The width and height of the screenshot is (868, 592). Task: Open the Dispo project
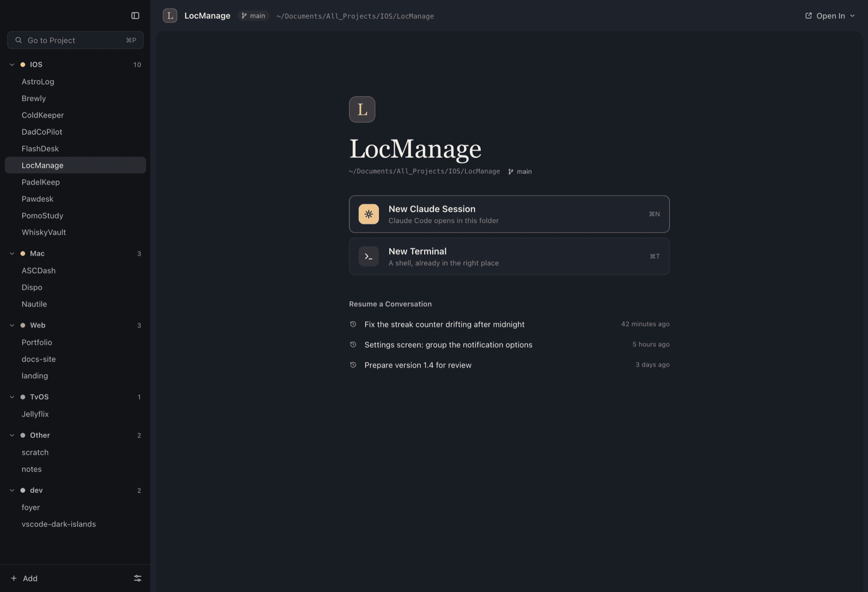click(76, 287)
